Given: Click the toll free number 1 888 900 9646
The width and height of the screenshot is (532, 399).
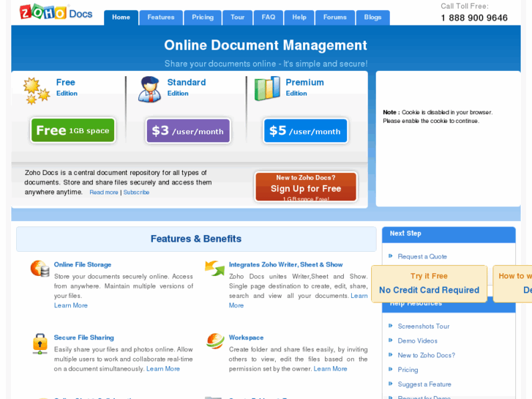Looking at the screenshot, I should point(474,18).
